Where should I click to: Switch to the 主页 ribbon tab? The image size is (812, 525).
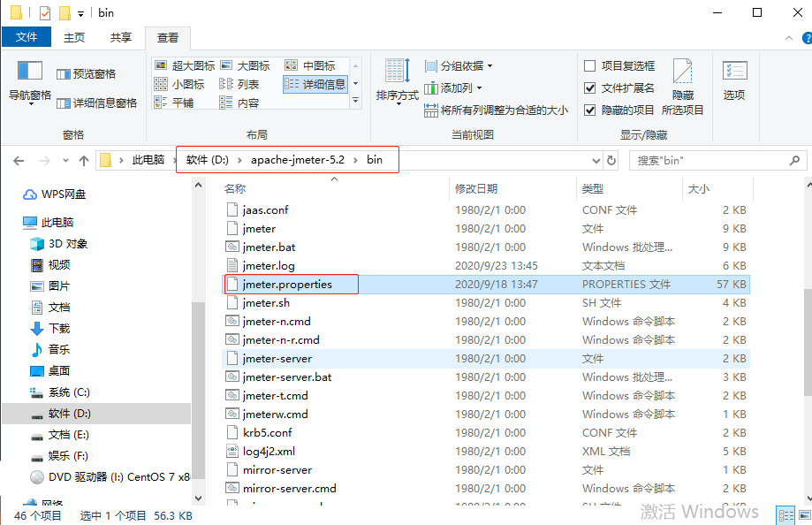75,37
